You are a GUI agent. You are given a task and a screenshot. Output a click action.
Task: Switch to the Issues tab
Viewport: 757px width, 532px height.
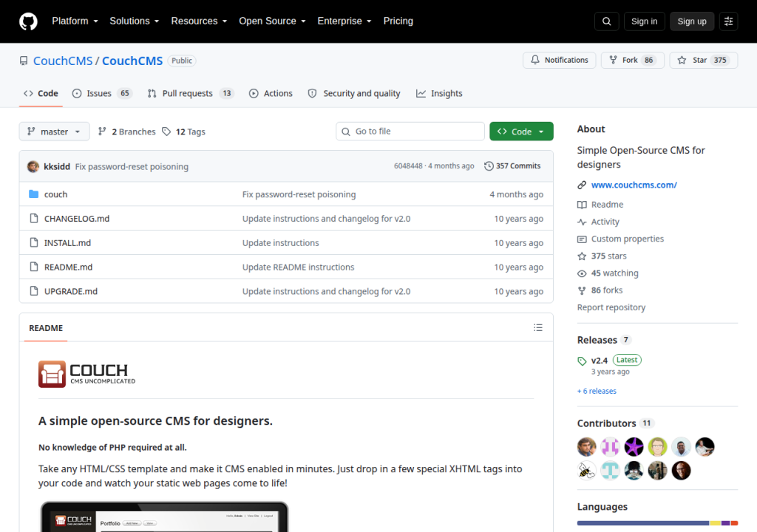point(102,94)
